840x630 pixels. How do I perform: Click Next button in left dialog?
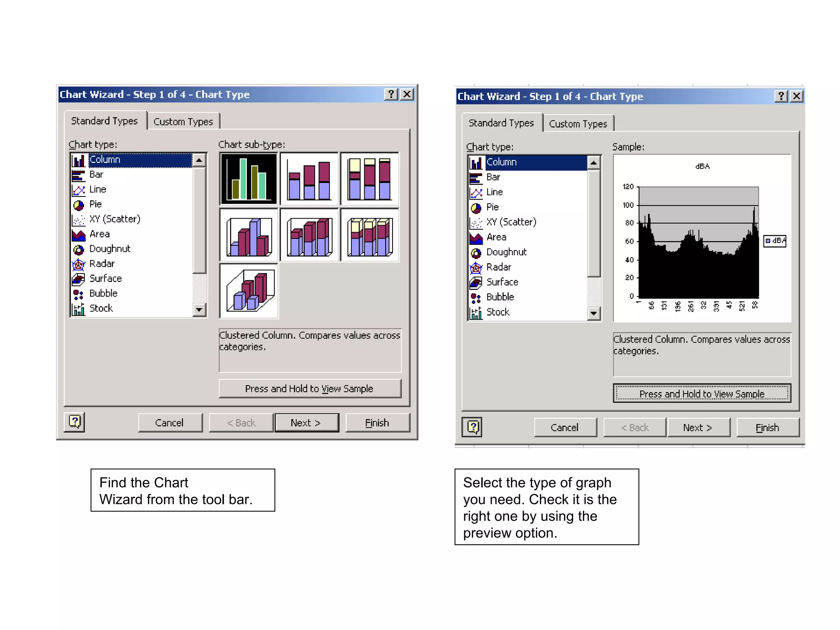pos(306,423)
